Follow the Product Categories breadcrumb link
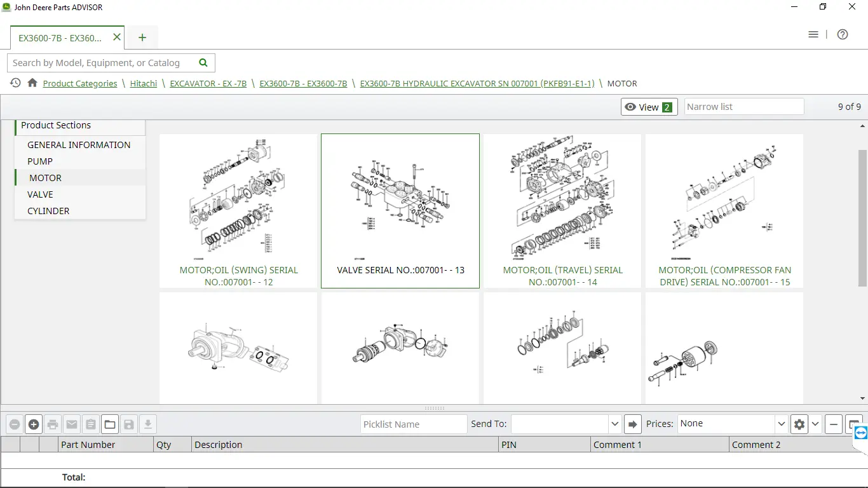The height and width of the screenshot is (488, 868). click(x=80, y=83)
